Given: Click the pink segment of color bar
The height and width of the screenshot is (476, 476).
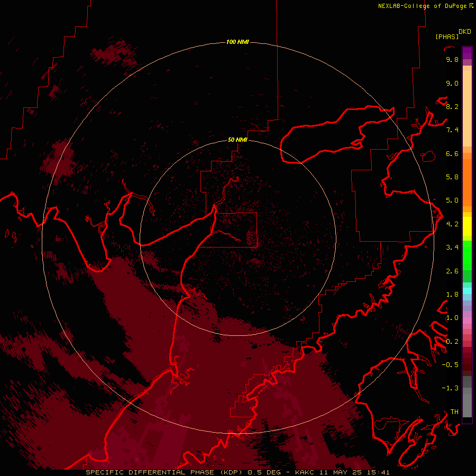Looking at the screenshot, I should coord(467,321).
